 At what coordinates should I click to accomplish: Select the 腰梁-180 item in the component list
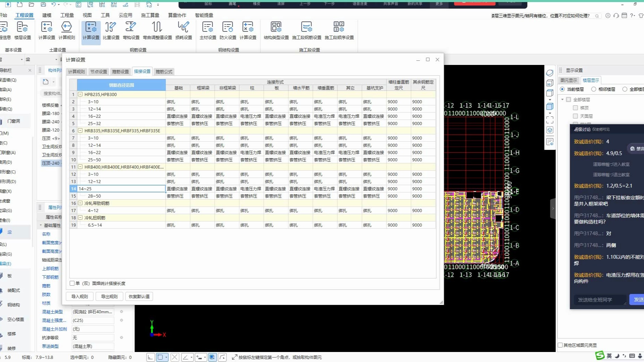pos(51,113)
